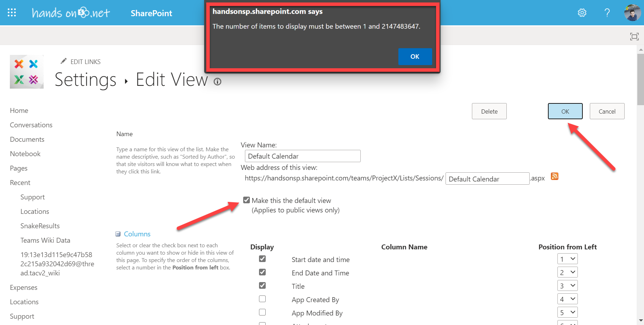Click the Delete view button
Viewport: 644px width, 325px height.
click(489, 111)
